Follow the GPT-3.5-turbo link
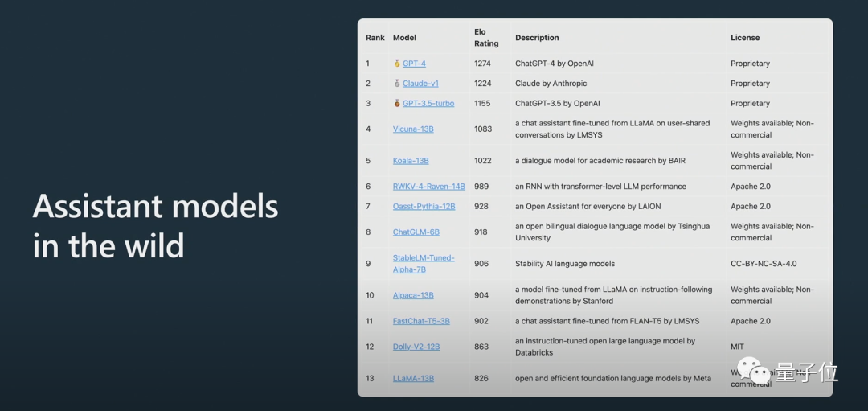 [x=428, y=104]
